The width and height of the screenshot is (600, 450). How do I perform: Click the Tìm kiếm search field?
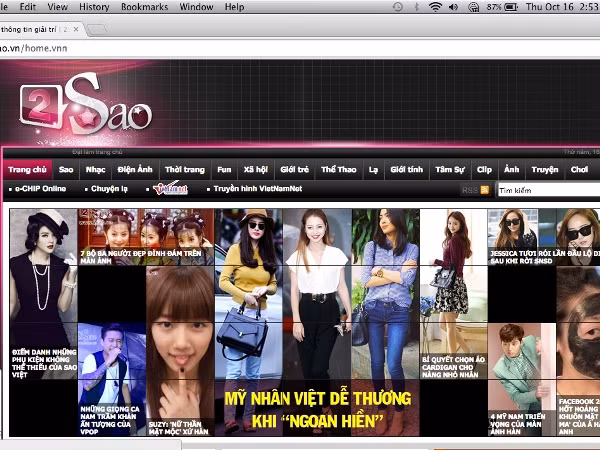click(x=548, y=190)
